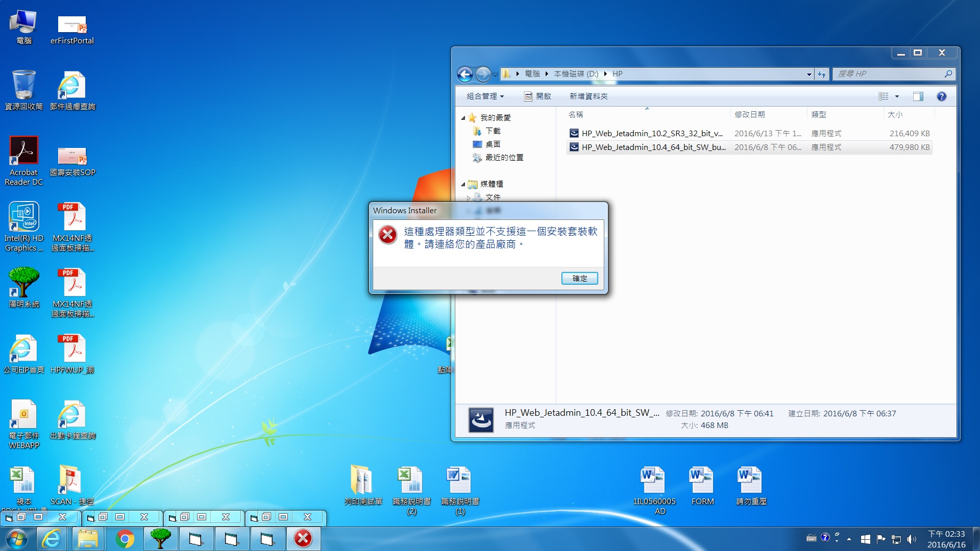The image size is (980, 551).
Task: Click the Explorer back navigation arrow
Action: pyautogui.click(x=465, y=74)
